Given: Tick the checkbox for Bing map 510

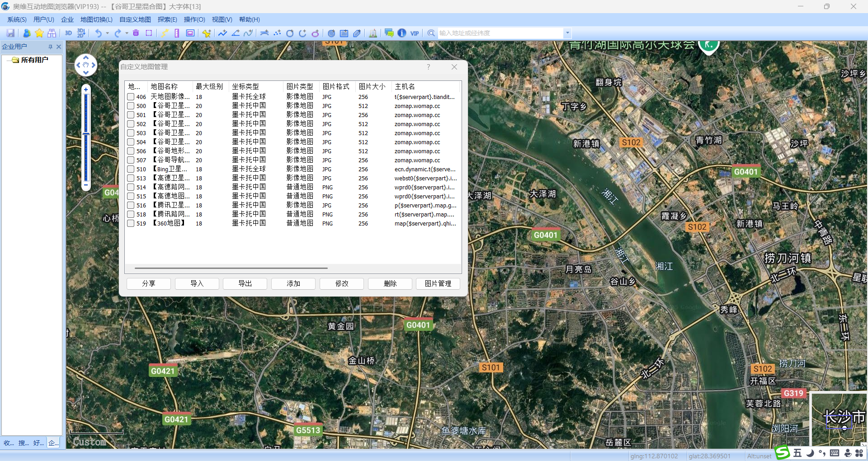Looking at the screenshot, I should (x=131, y=169).
